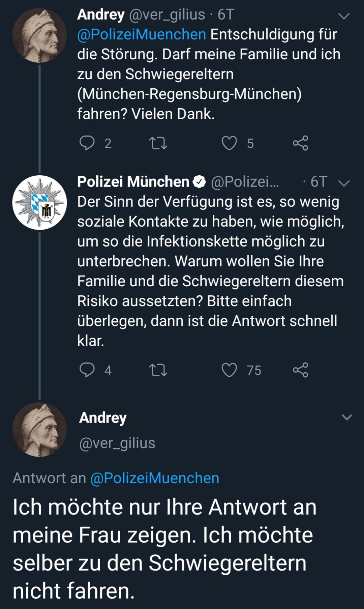The width and height of the screenshot is (364, 609).
Task: Reply to the Polizei München tweet
Action: pos(87,370)
